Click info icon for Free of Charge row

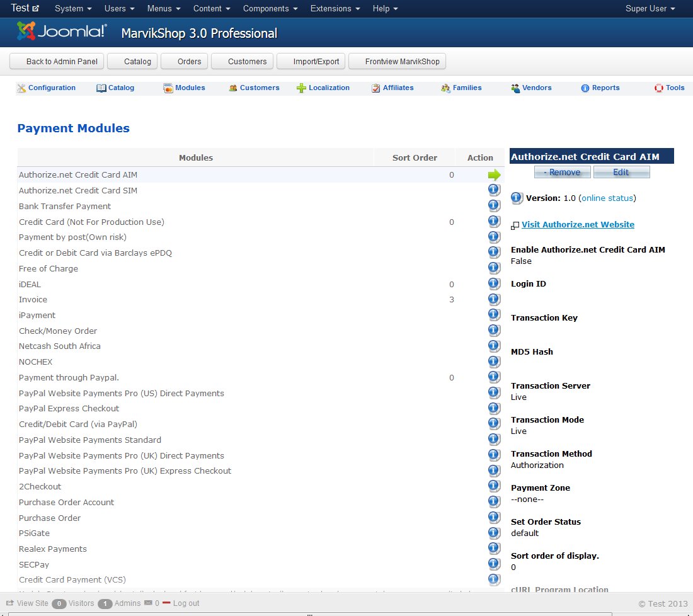494,268
